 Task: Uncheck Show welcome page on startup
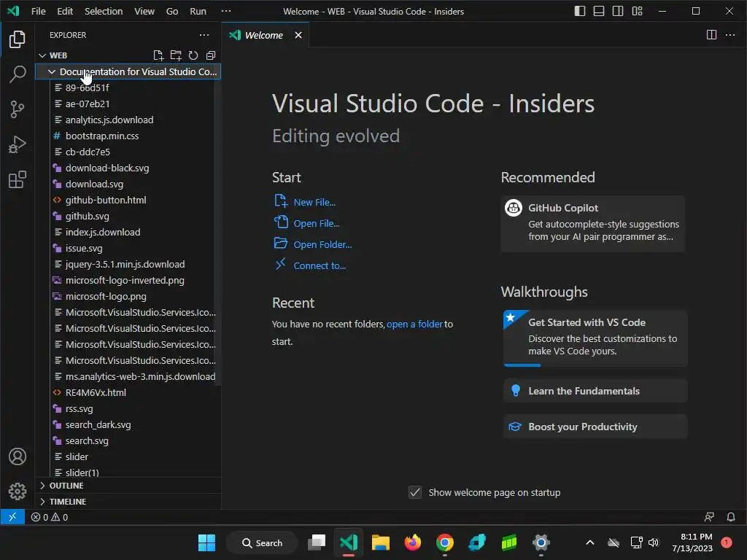click(415, 492)
